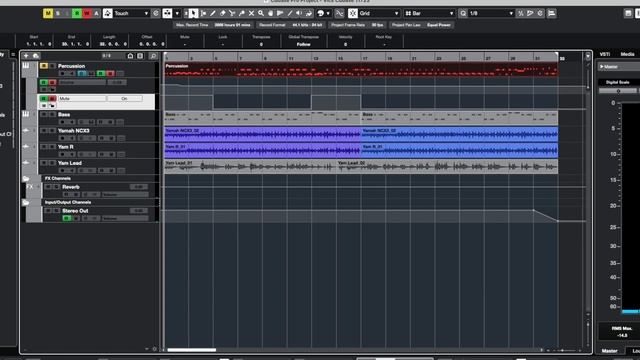Select the Glue tool

[242, 13]
